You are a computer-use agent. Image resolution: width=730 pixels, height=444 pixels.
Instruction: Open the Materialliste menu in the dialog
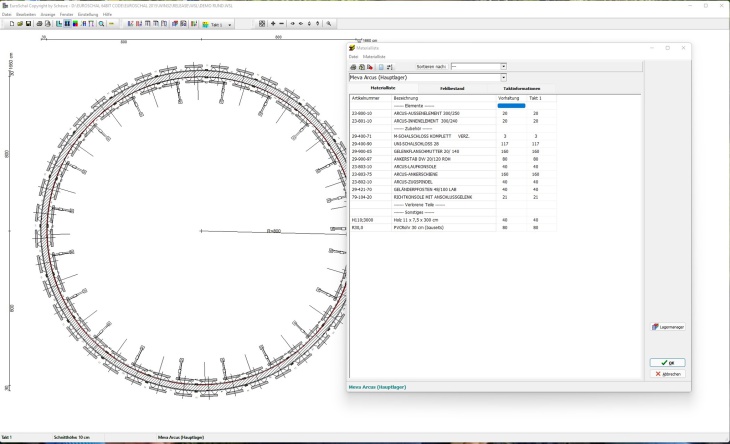click(374, 57)
